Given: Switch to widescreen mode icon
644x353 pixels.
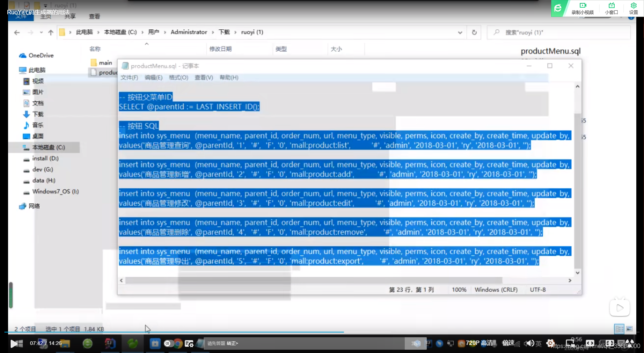Looking at the screenshot, I should 590,343.
